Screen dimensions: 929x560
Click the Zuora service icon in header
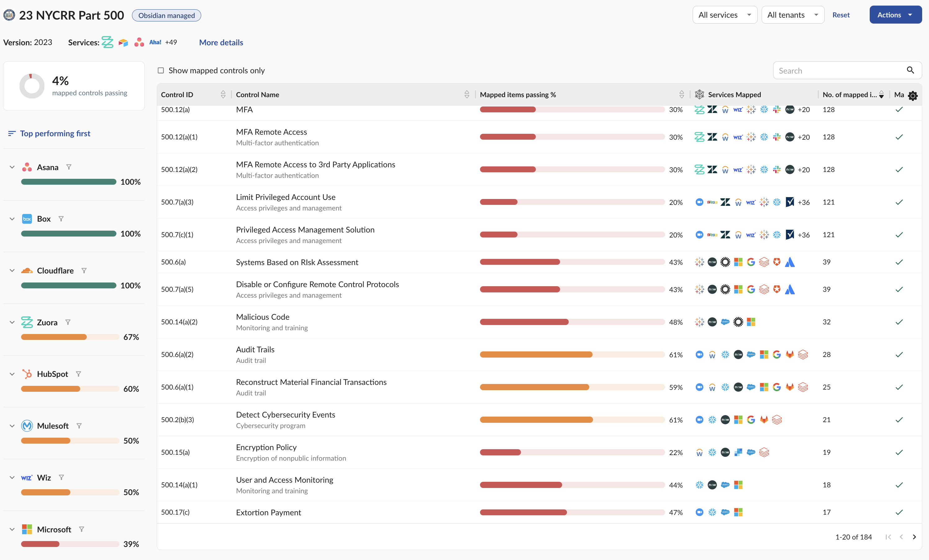(x=107, y=42)
